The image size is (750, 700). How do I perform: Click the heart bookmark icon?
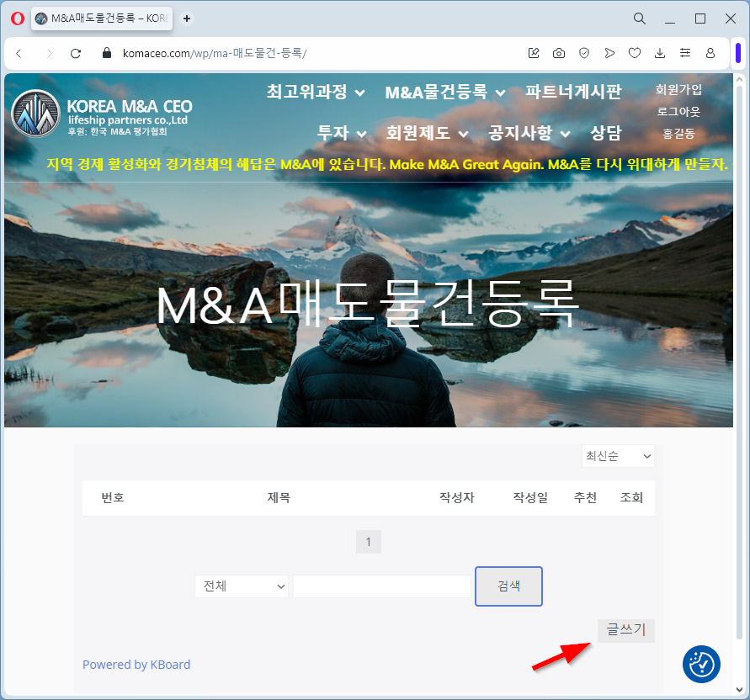[635, 53]
